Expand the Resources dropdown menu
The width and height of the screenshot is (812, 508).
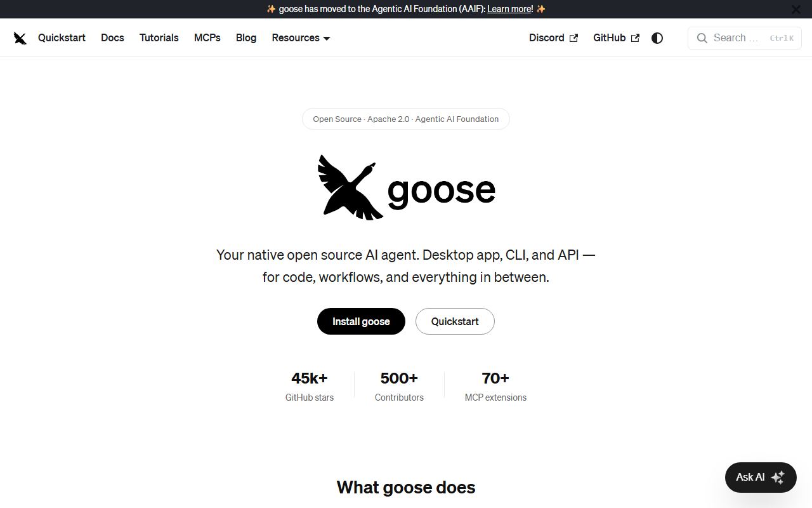pos(301,38)
